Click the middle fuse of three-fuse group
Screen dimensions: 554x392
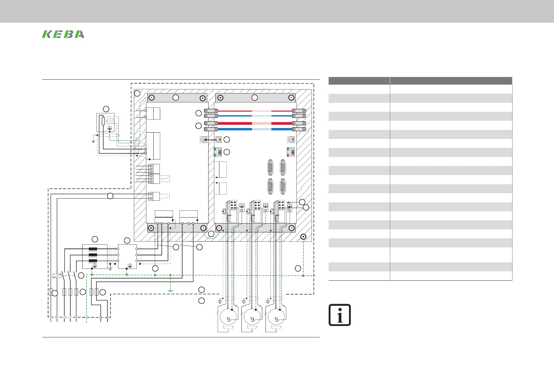tap(70, 292)
